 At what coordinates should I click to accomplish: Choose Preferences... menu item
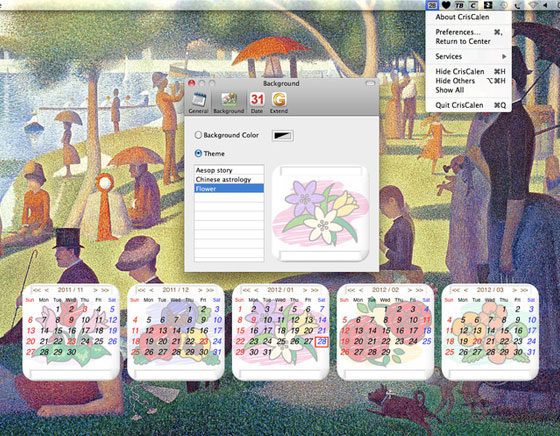pyautogui.click(x=469, y=32)
